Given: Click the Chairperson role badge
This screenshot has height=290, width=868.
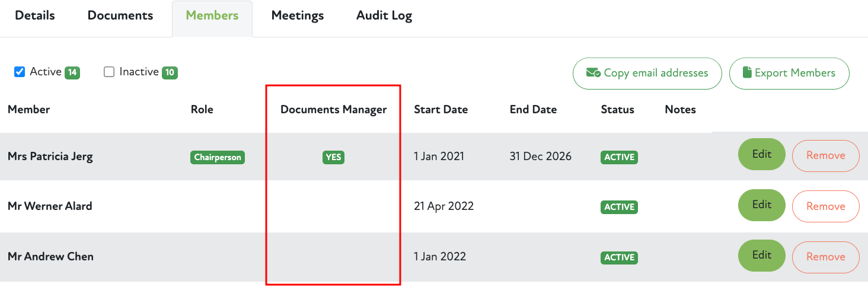Looking at the screenshot, I should tap(218, 157).
